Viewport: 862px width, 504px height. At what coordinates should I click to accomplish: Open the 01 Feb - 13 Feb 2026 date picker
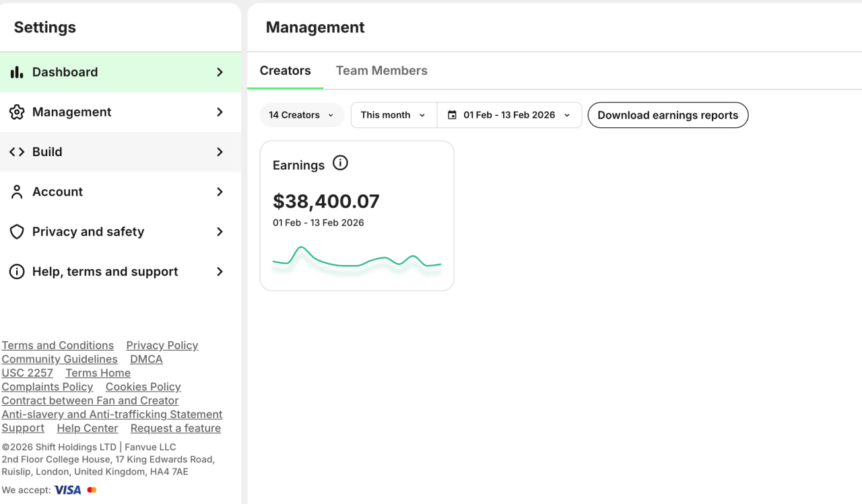(510, 115)
